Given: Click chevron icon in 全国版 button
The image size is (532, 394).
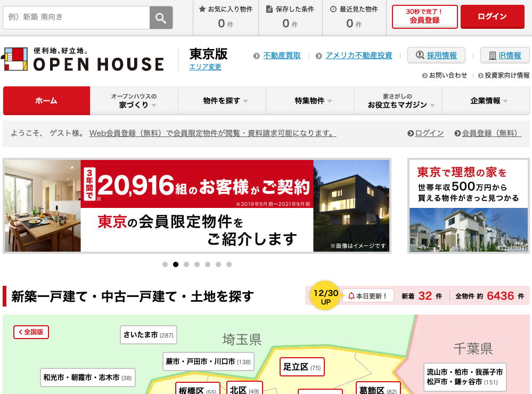Looking at the screenshot, I should pyautogui.click(x=20, y=332).
